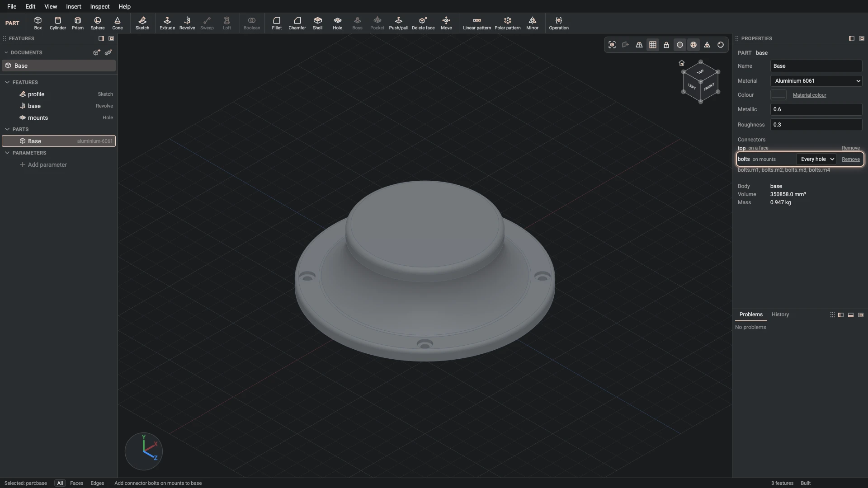The width and height of the screenshot is (868, 488).
Task: Toggle the view lock icon
Action: [666, 45]
